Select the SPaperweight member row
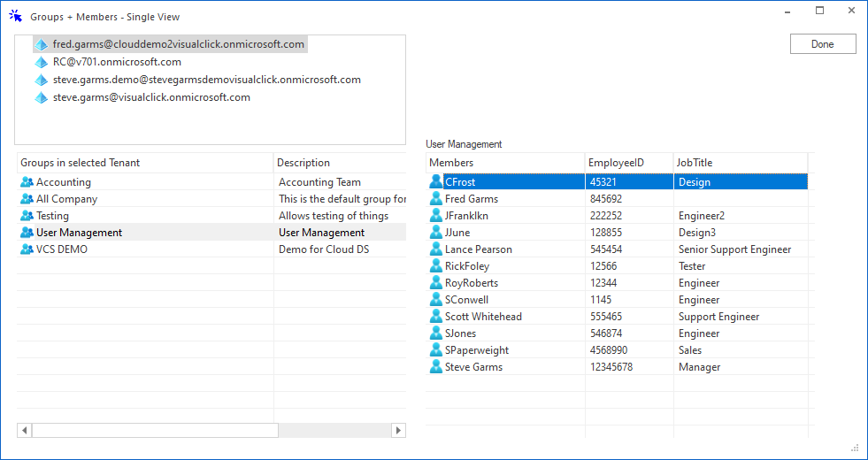 476,350
